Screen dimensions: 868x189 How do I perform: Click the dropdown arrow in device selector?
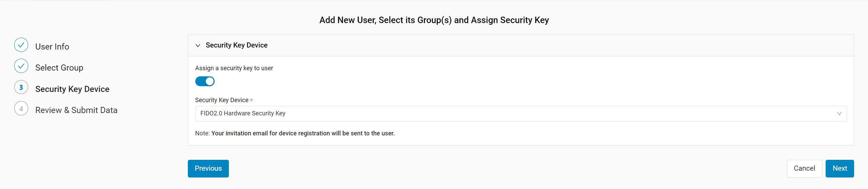pos(839,114)
